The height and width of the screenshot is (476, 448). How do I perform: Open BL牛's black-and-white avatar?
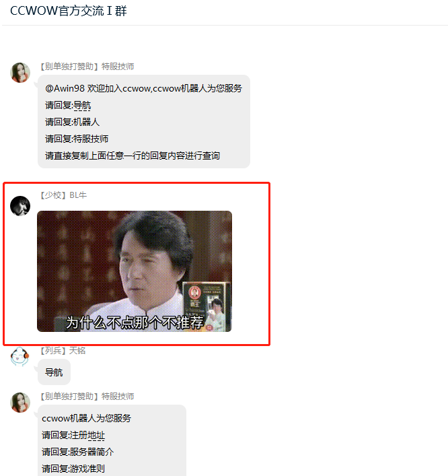(x=20, y=206)
